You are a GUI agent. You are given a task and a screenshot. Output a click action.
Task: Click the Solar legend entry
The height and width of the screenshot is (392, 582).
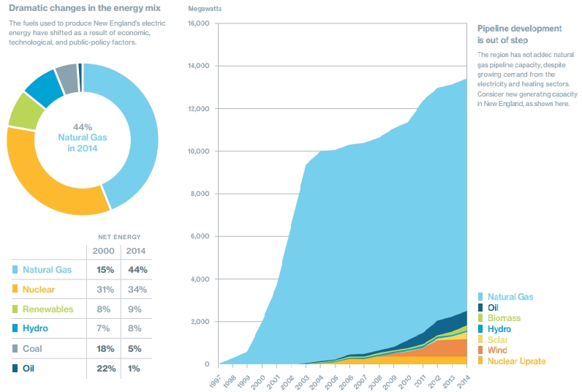click(x=493, y=339)
